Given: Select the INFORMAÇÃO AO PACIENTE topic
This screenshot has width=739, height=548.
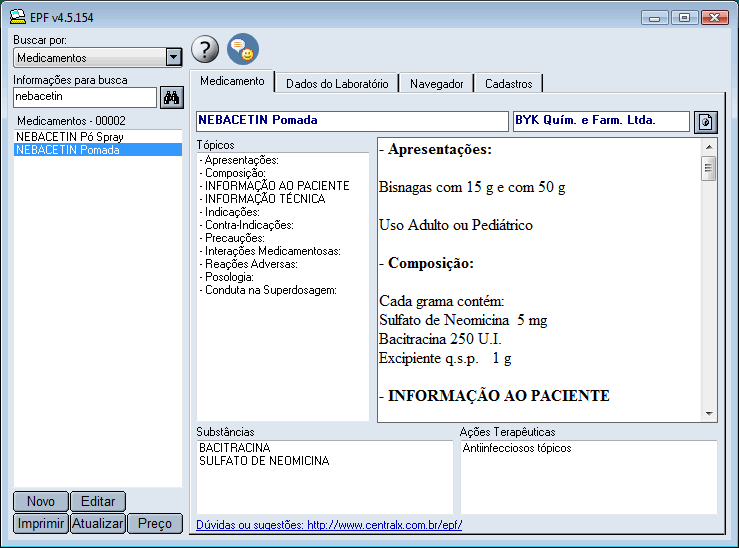Looking at the screenshot, I should click(274, 186).
